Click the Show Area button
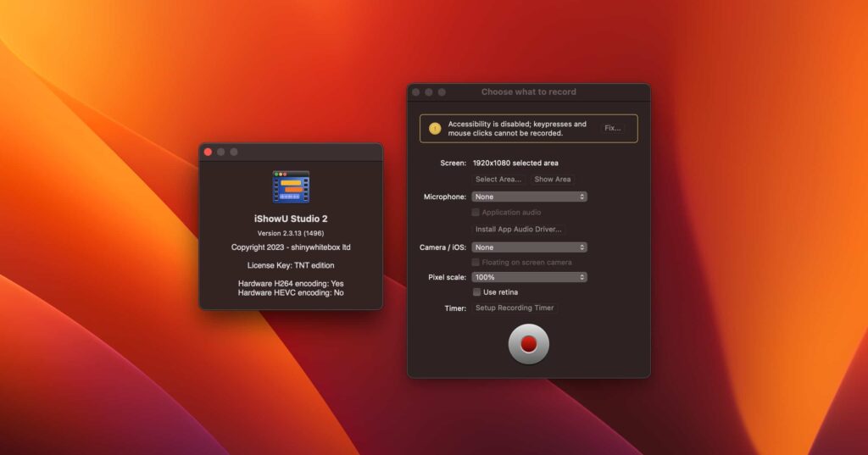Image resolution: width=868 pixels, height=455 pixels. tap(553, 180)
